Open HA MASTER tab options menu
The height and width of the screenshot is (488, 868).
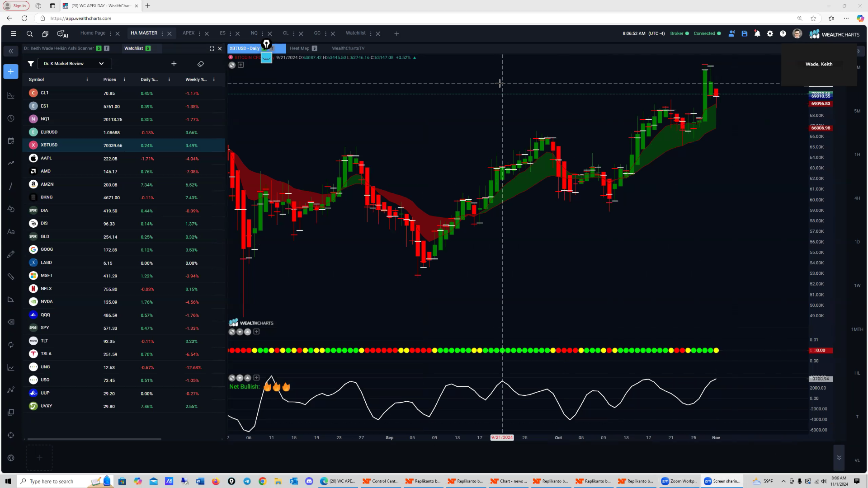tap(162, 33)
